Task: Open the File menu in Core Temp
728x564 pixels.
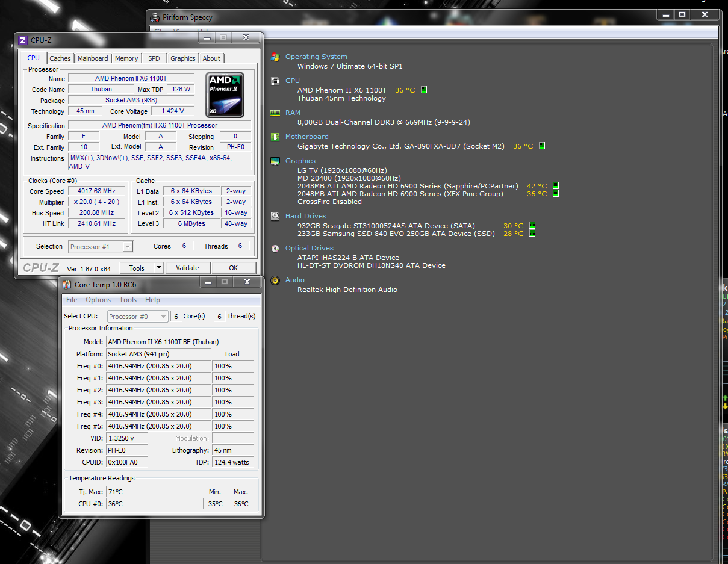Action: [x=72, y=300]
